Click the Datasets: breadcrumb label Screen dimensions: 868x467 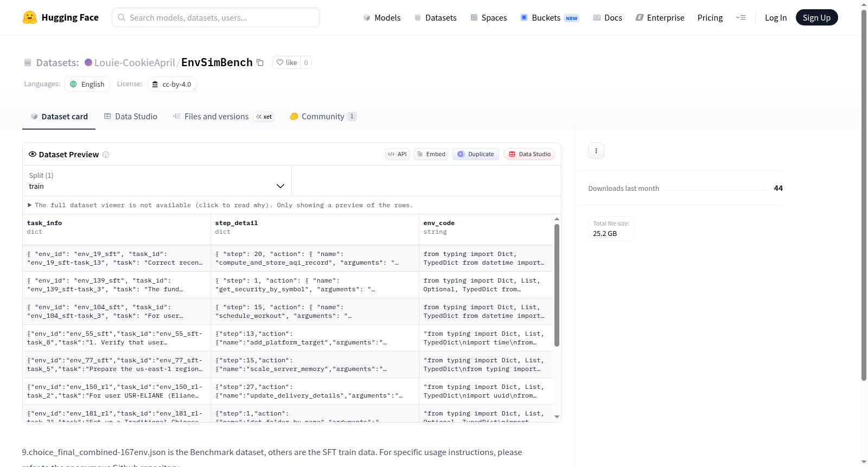click(x=58, y=63)
